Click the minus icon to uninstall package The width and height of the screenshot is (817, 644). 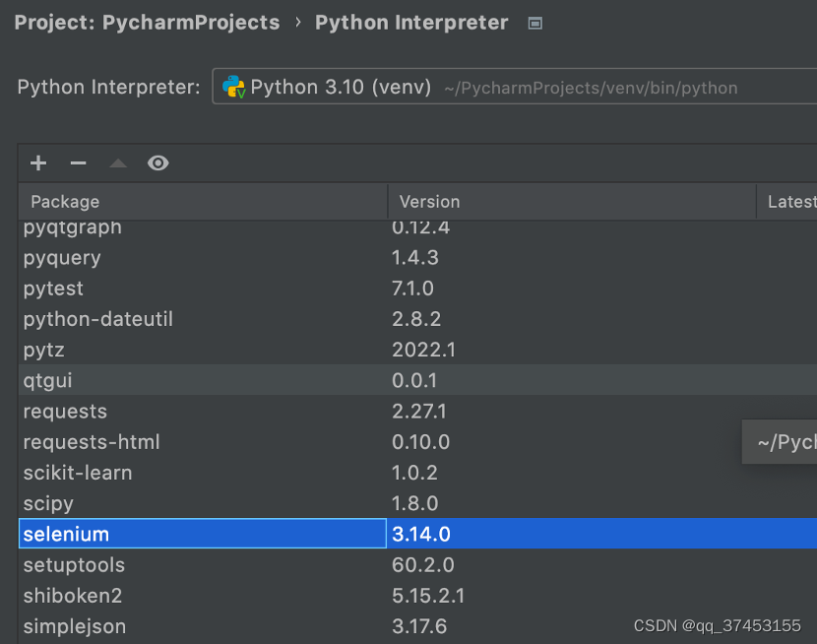coord(78,163)
